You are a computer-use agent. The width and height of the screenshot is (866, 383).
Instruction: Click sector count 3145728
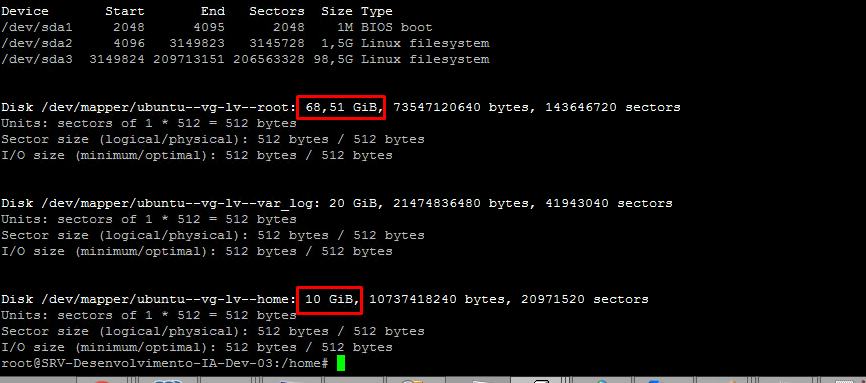pos(277,43)
